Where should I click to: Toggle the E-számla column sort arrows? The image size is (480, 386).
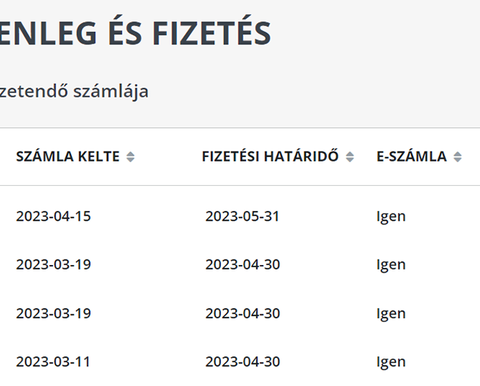click(458, 157)
